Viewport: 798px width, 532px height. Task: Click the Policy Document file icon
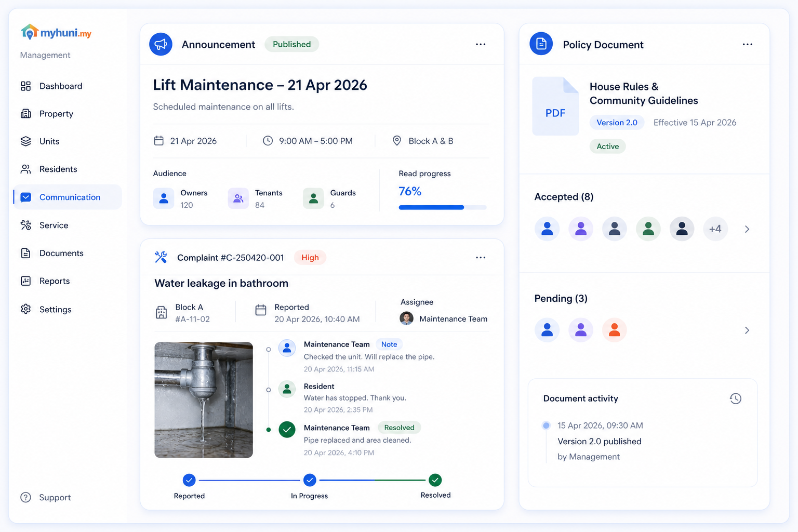pyautogui.click(x=541, y=44)
